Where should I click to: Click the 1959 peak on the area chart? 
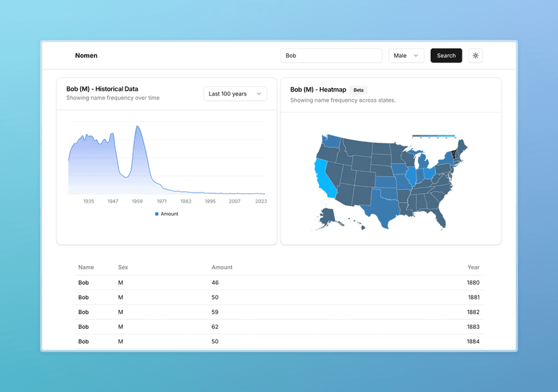137,128
